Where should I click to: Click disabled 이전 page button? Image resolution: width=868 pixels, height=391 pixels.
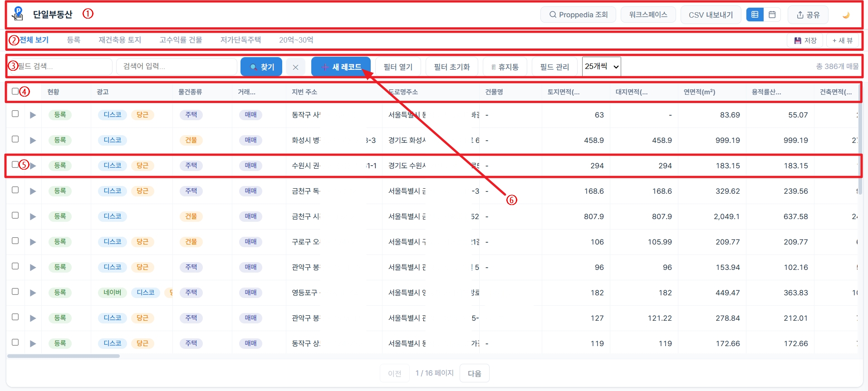(x=395, y=373)
